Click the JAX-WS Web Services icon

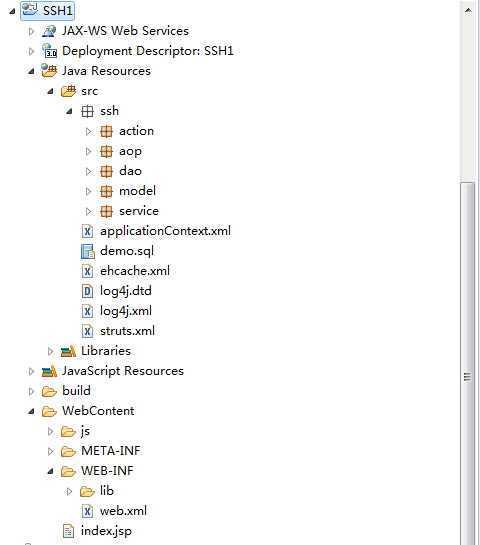click(49, 31)
